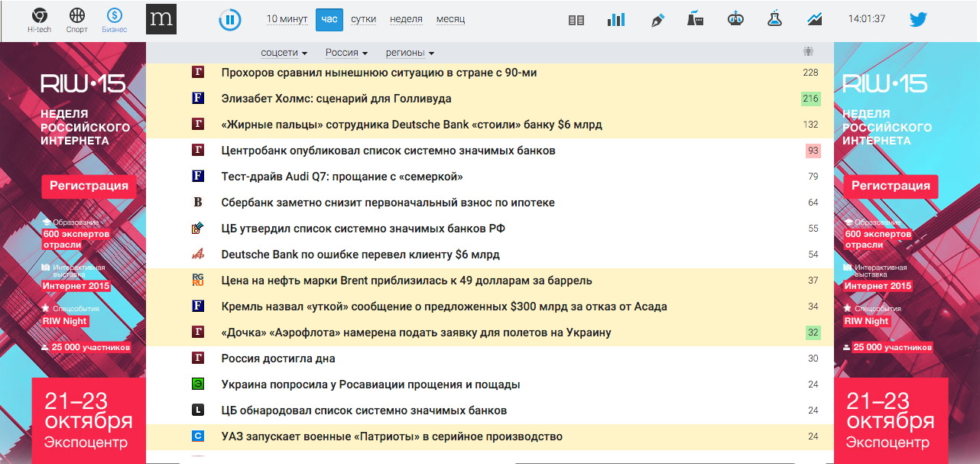
Task: Switch period to неделя
Action: [x=406, y=19]
